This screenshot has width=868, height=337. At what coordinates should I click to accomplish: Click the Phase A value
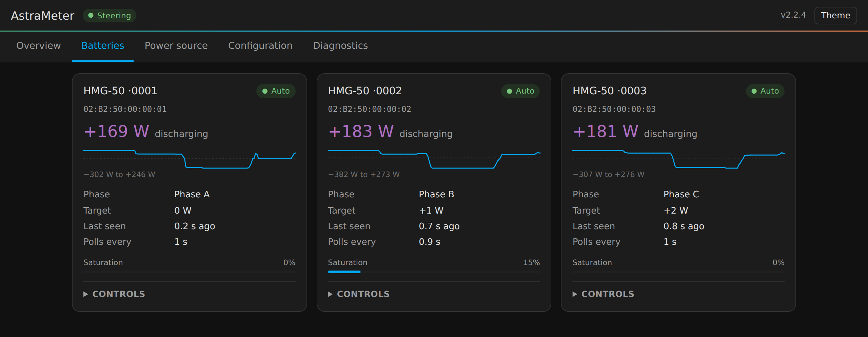192,194
